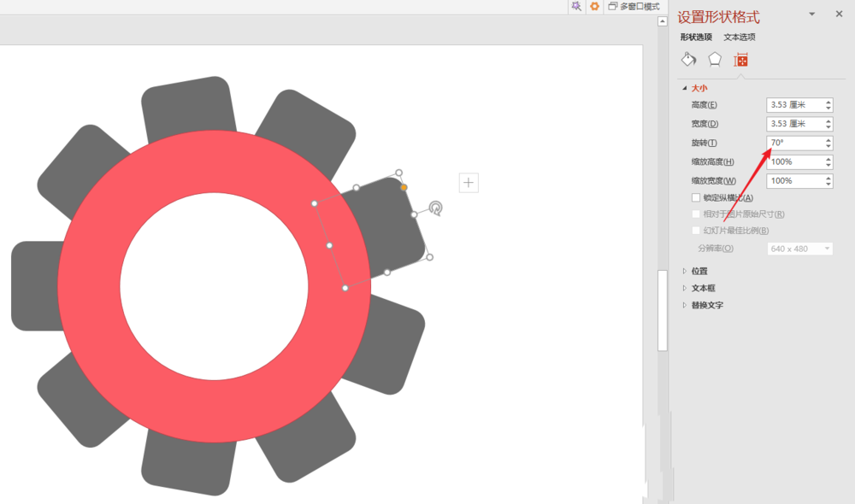The width and height of the screenshot is (855, 504).
Task: Click the 分辨率(O) label
Action: point(716,249)
